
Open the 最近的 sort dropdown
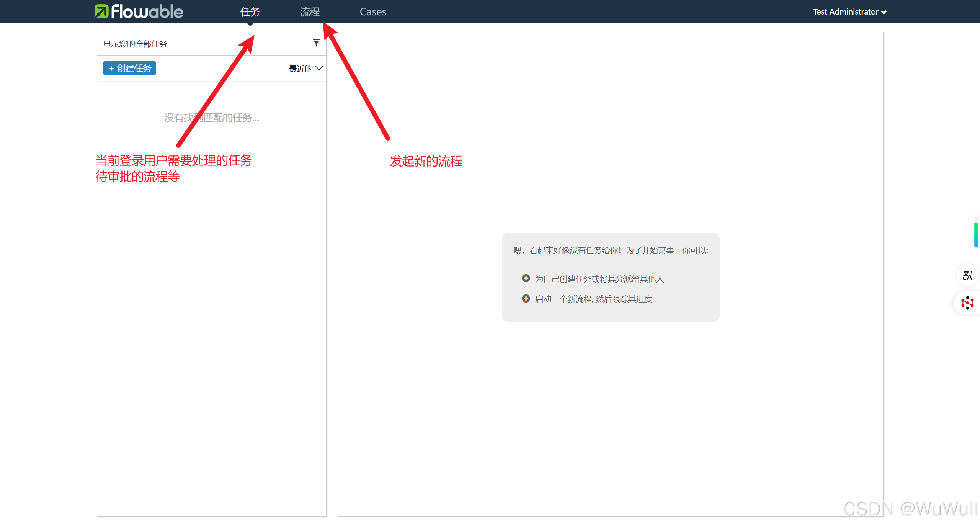[x=301, y=69]
